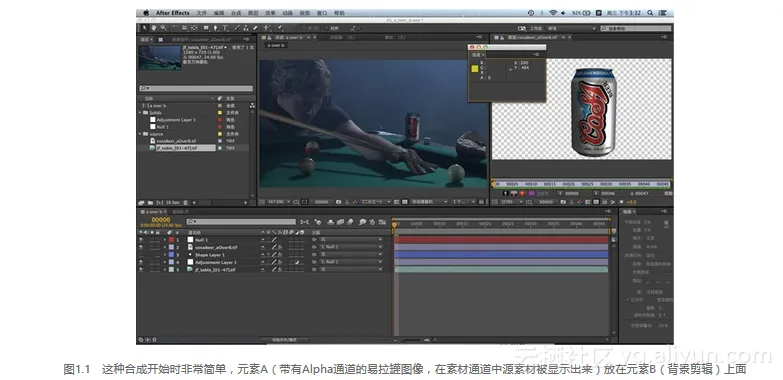The image size is (783, 380).
Task: Select the Roto Brush tool
Action: [268, 28]
